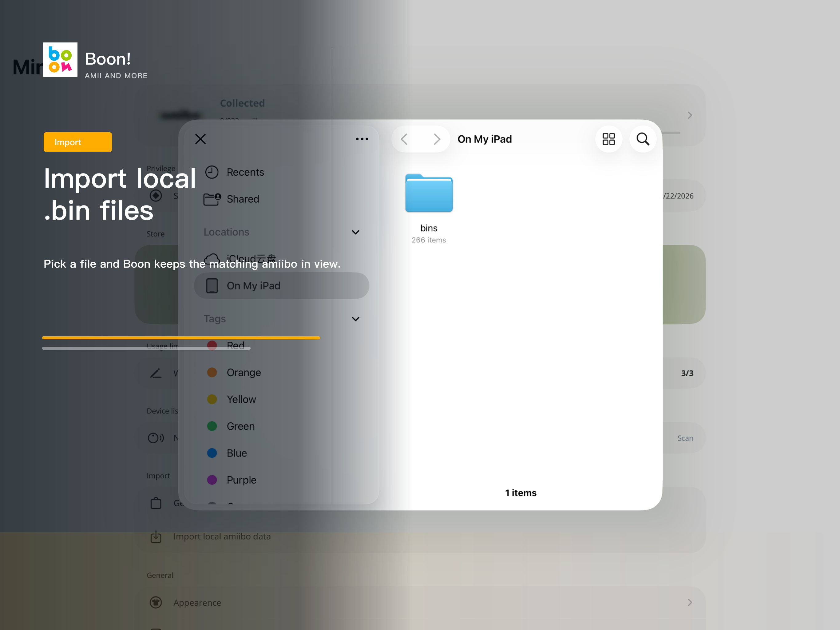Select Recents in the sidebar
This screenshot has height=630, width=840.
[x=281, y=172]
